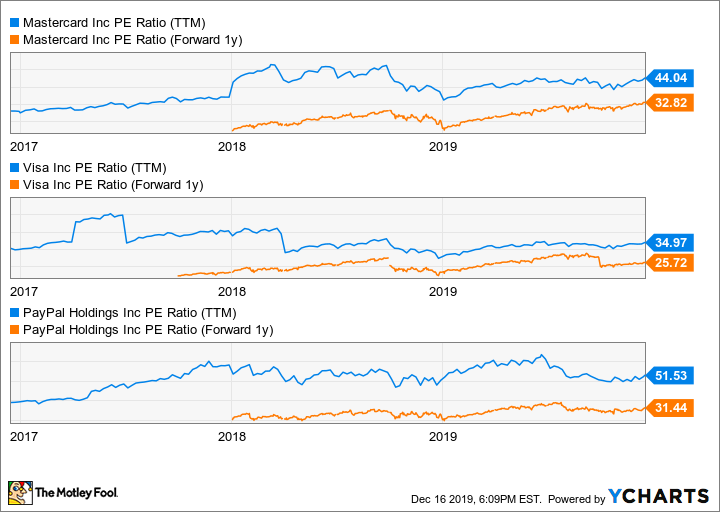Click the Visa 34.97 value label

(x=669, y=243)
